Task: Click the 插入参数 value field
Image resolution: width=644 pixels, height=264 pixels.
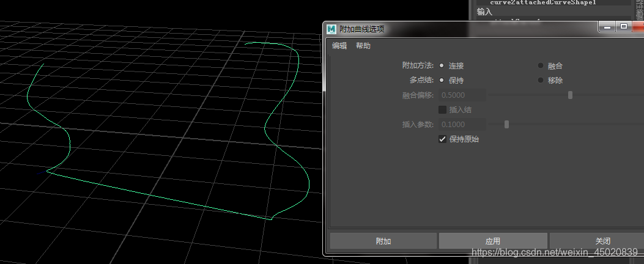Action: pos(462,125)
